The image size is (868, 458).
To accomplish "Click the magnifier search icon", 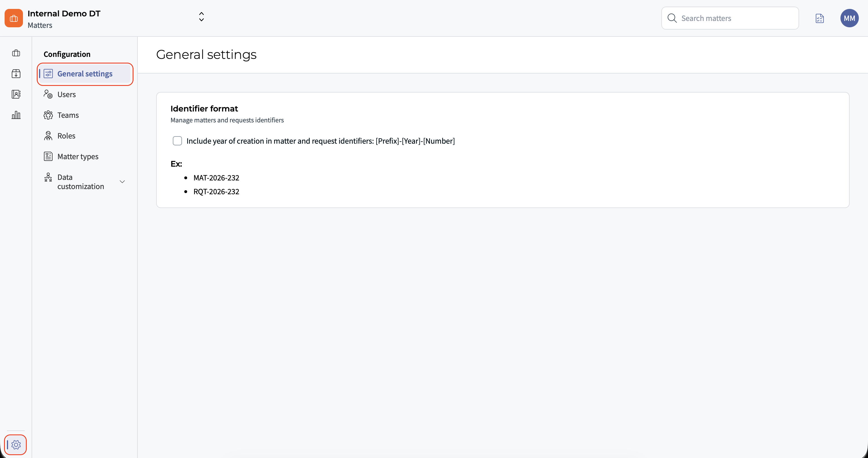I will point(672,18).
